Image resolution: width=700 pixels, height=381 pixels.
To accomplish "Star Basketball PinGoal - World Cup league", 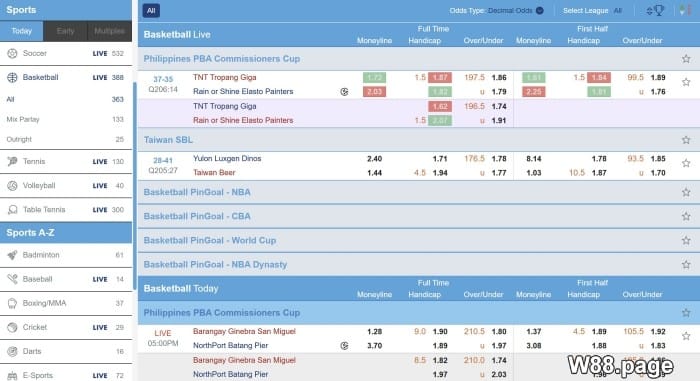I will (686, 241).
